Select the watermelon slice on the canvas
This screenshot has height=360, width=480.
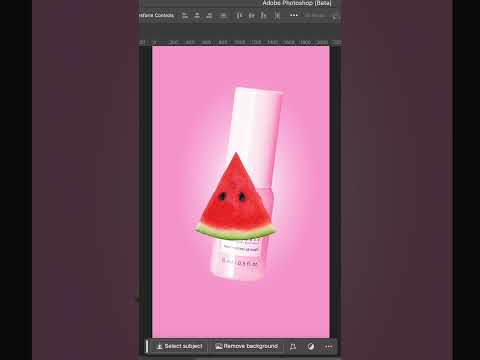[235, 200]
